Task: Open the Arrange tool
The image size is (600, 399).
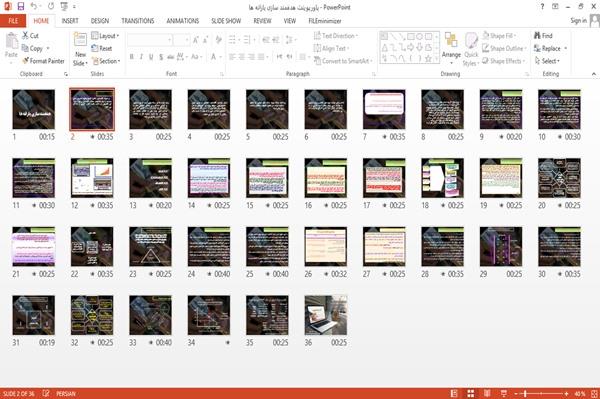Action: [x=451, y=48]
